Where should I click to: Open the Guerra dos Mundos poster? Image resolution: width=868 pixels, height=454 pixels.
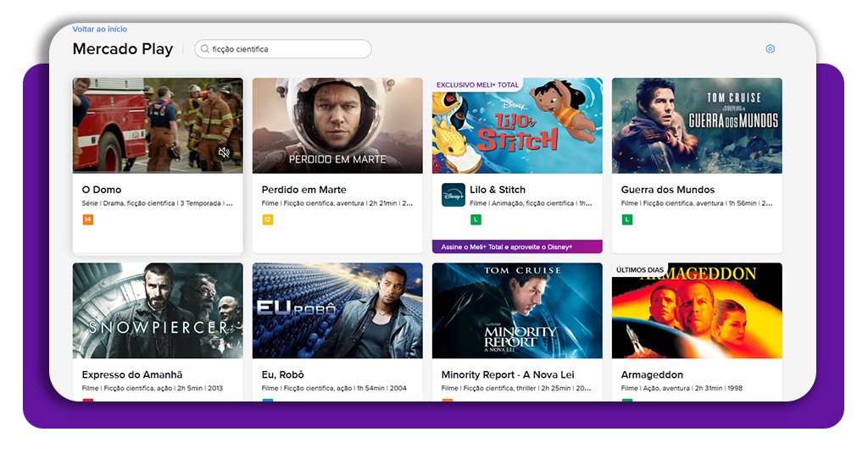697,125
